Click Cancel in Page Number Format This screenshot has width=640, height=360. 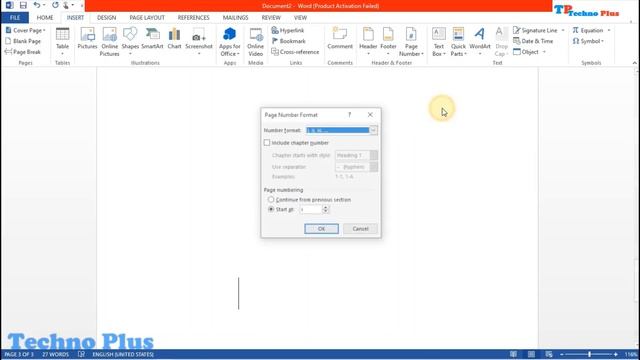click(360, 229)
